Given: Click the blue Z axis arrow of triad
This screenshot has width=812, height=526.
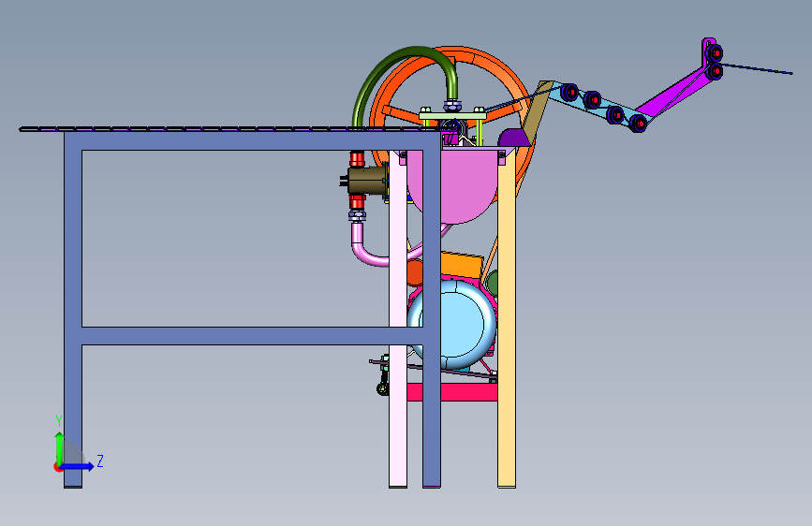Looking at the screenshot, I should coord(78,466).
